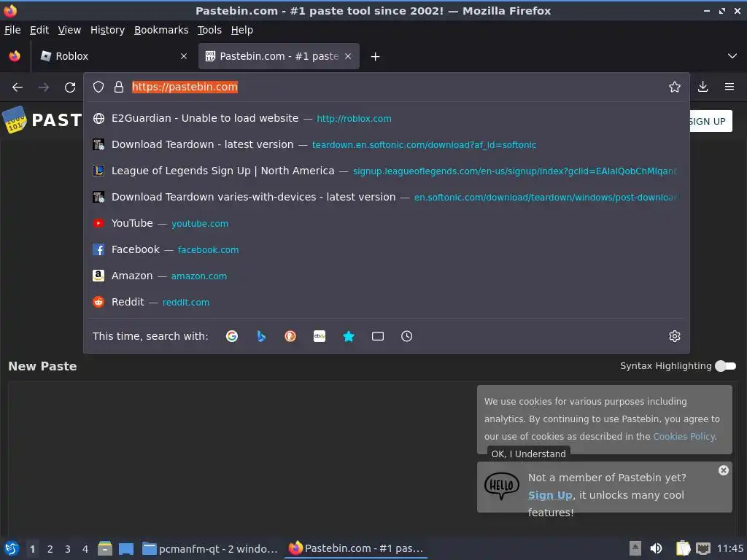
Task: Click the 11:45 taskbar clock
Action: [729, 548]
